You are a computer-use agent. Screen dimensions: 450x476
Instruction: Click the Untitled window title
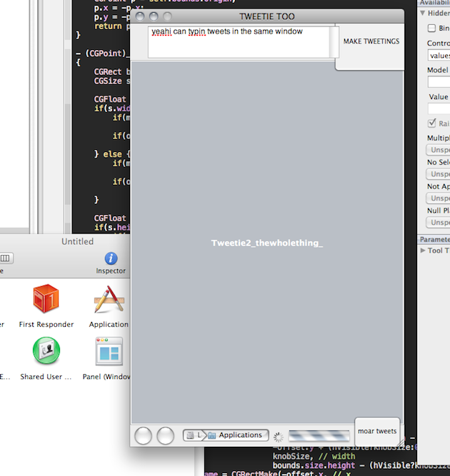[77, 242]
